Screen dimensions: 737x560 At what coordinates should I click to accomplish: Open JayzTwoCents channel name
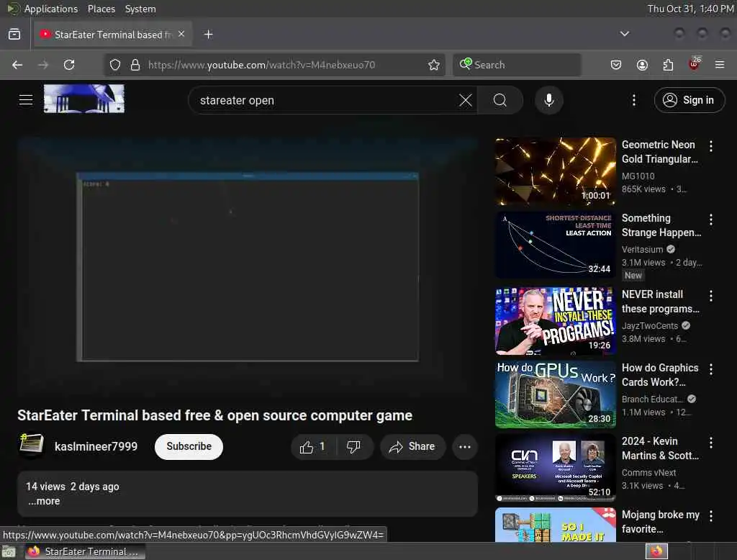coord(650,325)
